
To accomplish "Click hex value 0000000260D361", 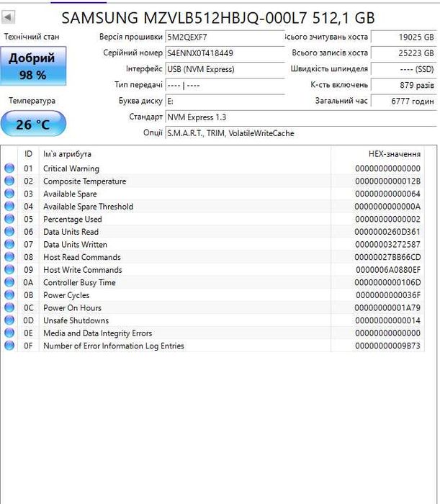I will point(387,232).
